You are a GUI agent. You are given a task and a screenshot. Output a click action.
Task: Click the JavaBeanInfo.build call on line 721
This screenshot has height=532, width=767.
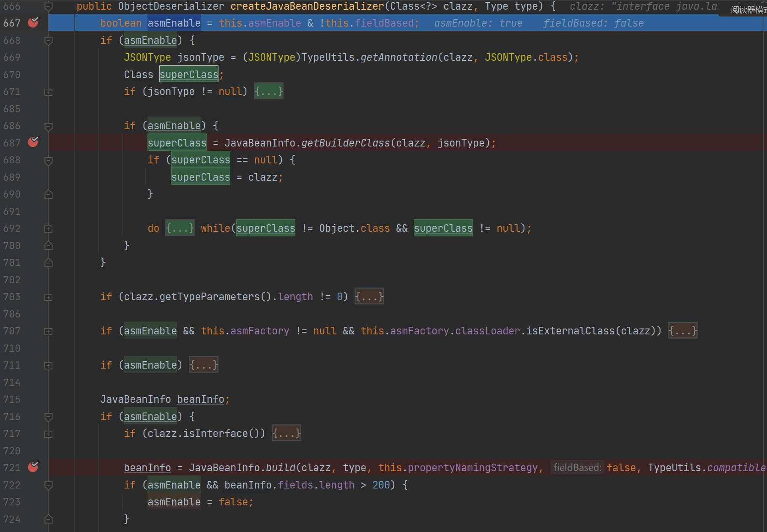coord(242,467)
